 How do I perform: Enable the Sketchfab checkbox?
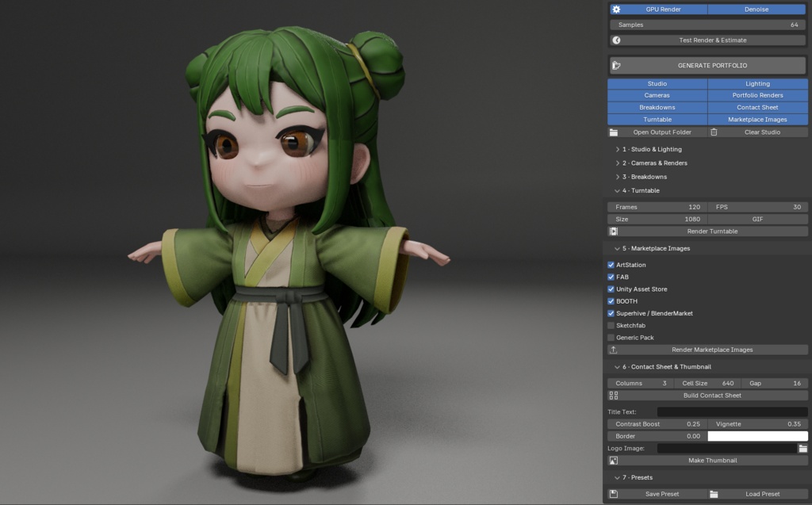[x=611, y=325]
